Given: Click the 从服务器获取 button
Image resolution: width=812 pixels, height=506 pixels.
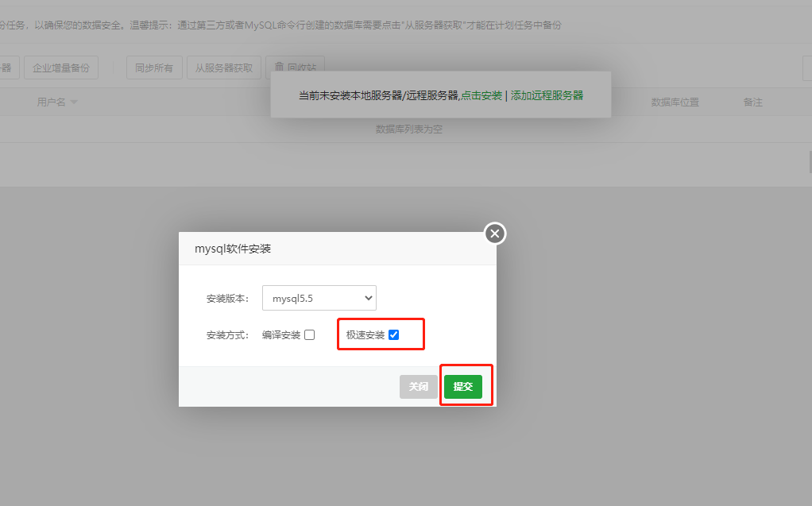Looking at the screenshot, I should pos(224,68).
